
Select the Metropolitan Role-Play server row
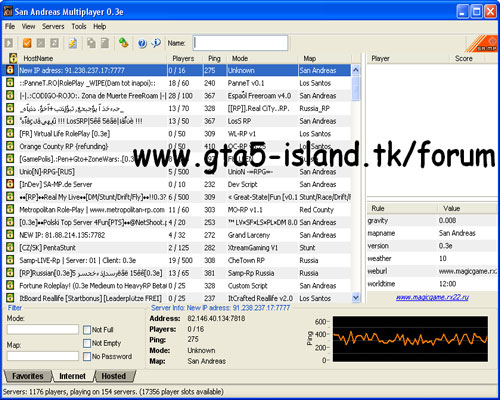(x=177, y=209)
